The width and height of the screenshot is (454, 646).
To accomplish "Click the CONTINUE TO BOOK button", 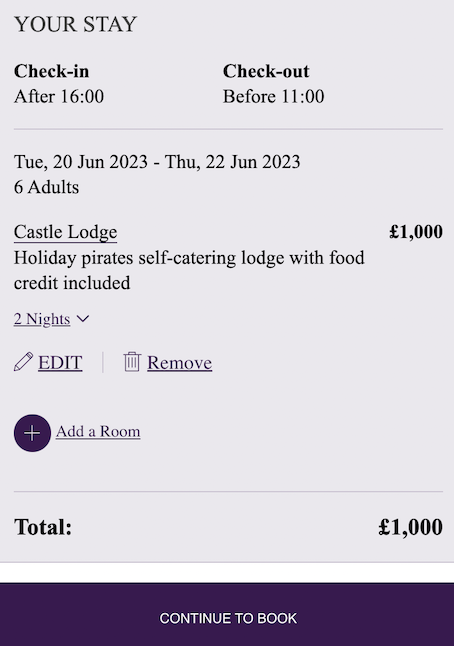I will click(227, 614).
